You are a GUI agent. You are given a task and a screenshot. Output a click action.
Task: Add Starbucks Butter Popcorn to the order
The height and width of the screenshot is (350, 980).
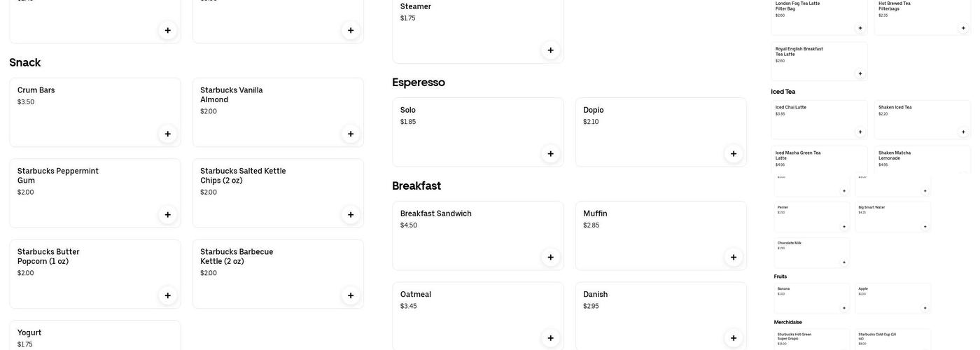click(x=167, y=295)
